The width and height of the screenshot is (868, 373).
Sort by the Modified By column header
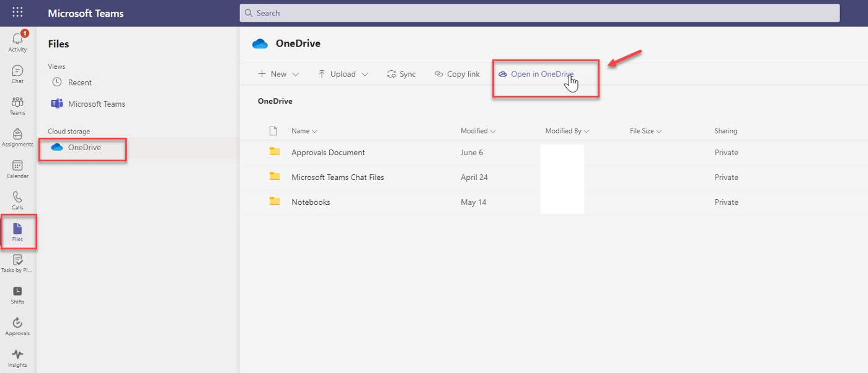(x=567, y=131)
